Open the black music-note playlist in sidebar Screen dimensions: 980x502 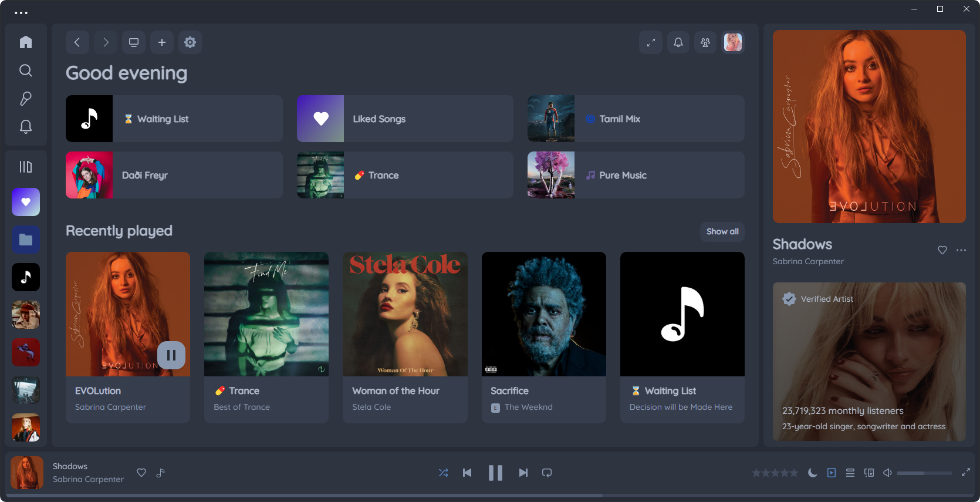(26, 277)
